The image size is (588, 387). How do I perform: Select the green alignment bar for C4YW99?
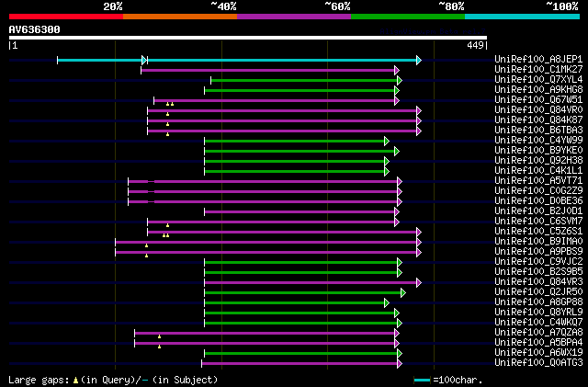click(297, 142)
